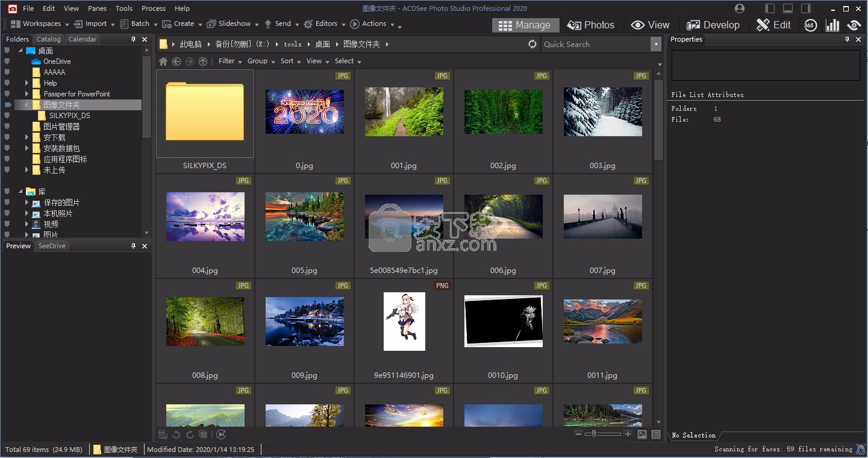Play slideshow icon in bottom toolbar
Screen dimensions: 868x458
221,434
